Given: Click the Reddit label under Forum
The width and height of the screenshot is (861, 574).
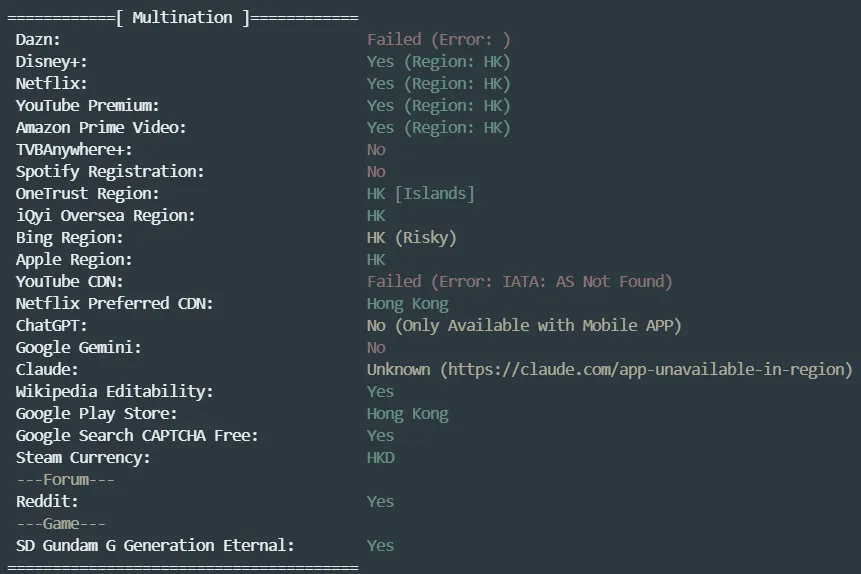Looking at the screenshot, I should tap(47, 502).
